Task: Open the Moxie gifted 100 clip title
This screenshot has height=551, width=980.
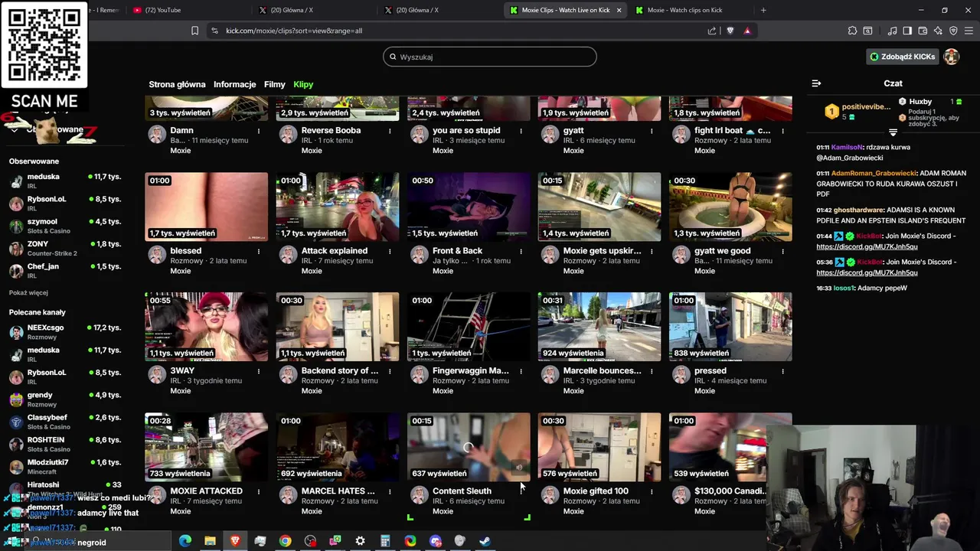Action: pyautogui.click(x=596, y=491)
